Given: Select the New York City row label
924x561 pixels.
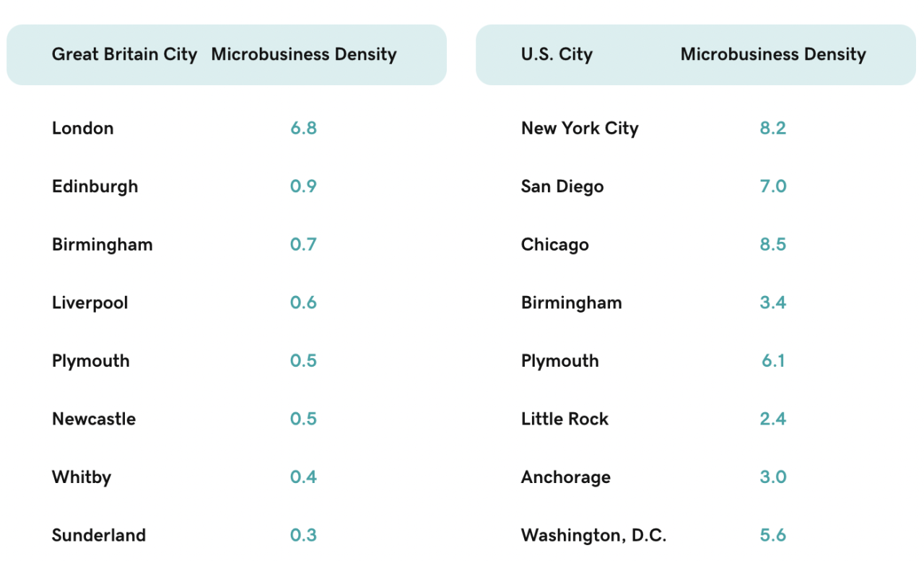Looking at the screenshot, I should pyautogui.click(x=580, y=129).
